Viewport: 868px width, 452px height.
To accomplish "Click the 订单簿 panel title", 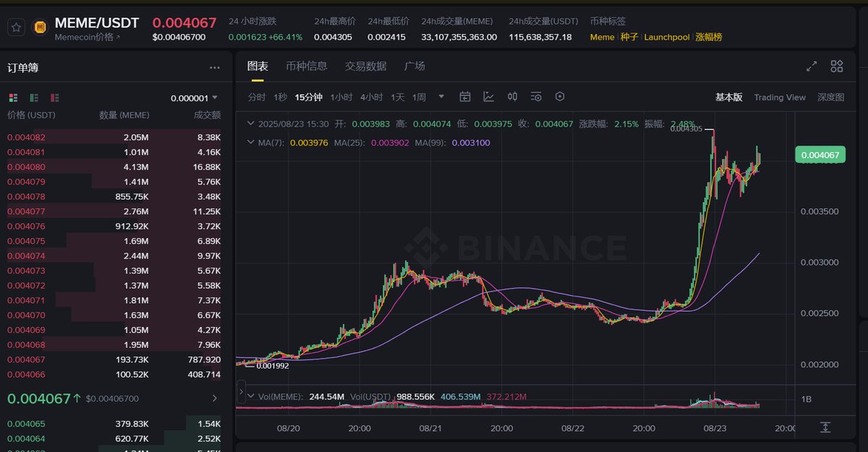I will (23, 67).
